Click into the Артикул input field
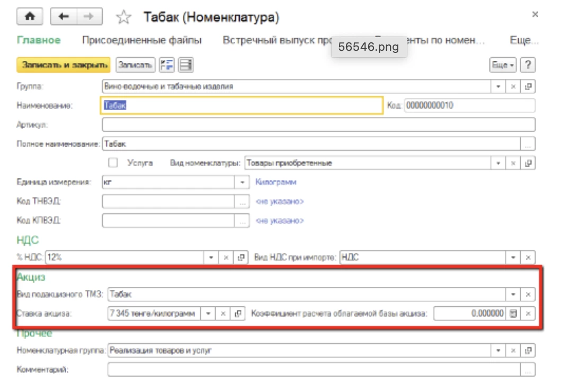The height and width of the screenshot is (382, 588). (x=318, y=125)
